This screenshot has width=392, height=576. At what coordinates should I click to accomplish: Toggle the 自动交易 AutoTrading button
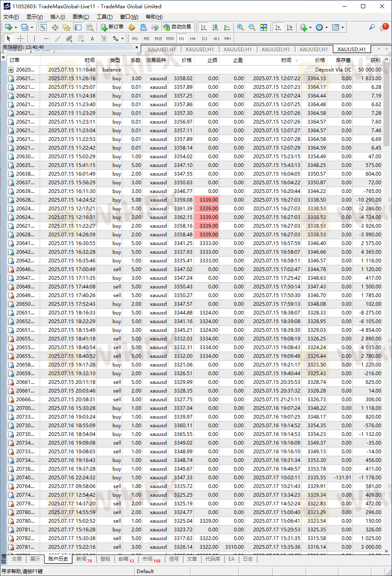pyautogui.click(x=177, y=27)
